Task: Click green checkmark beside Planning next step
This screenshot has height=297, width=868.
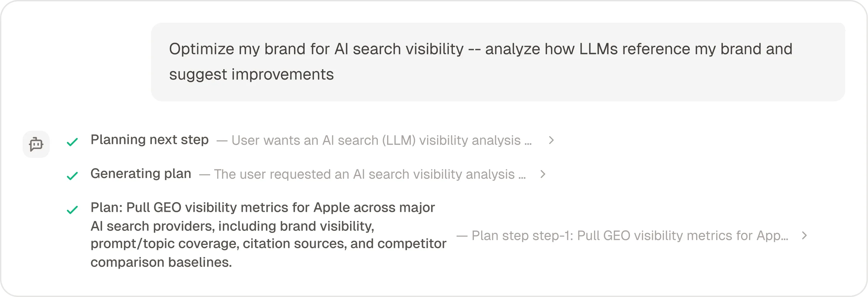Action: 72,142
